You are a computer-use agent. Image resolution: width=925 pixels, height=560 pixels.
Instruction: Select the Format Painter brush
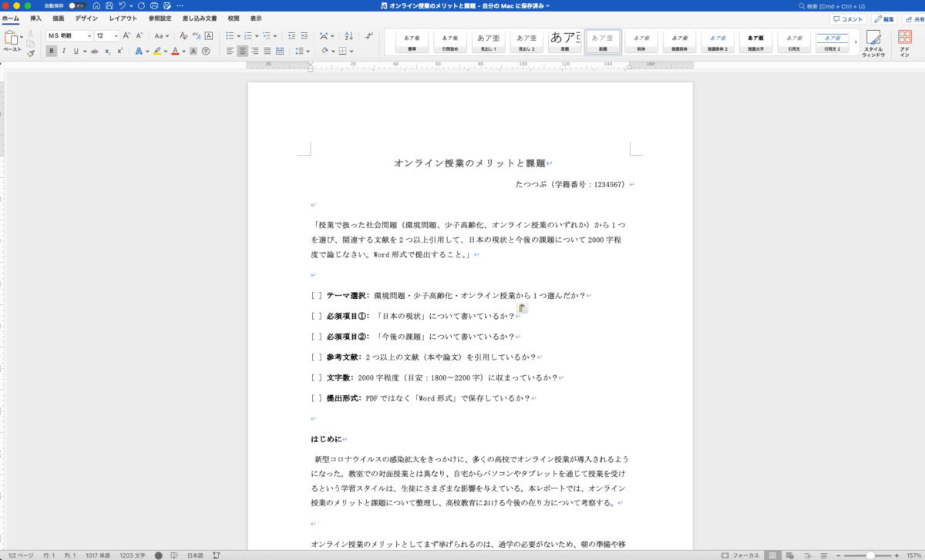click(x=31, y=52)
